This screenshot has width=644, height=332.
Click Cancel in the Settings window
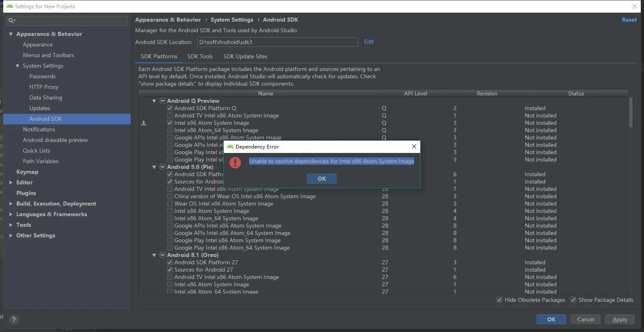click(x=586, y=319)
